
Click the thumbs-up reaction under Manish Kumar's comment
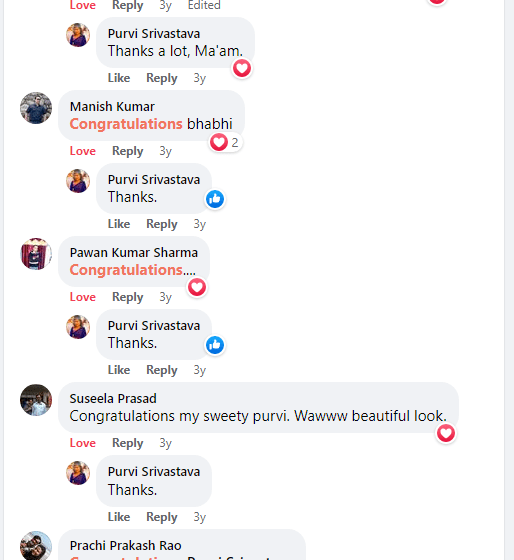pyautogui.click(x=215, y=199)
